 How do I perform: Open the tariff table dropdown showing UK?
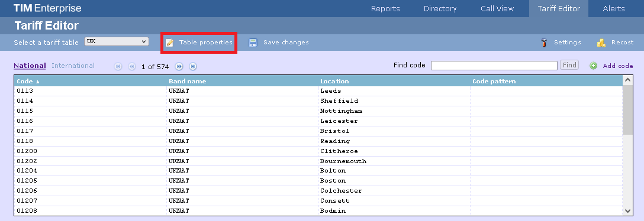click(116, 41)
